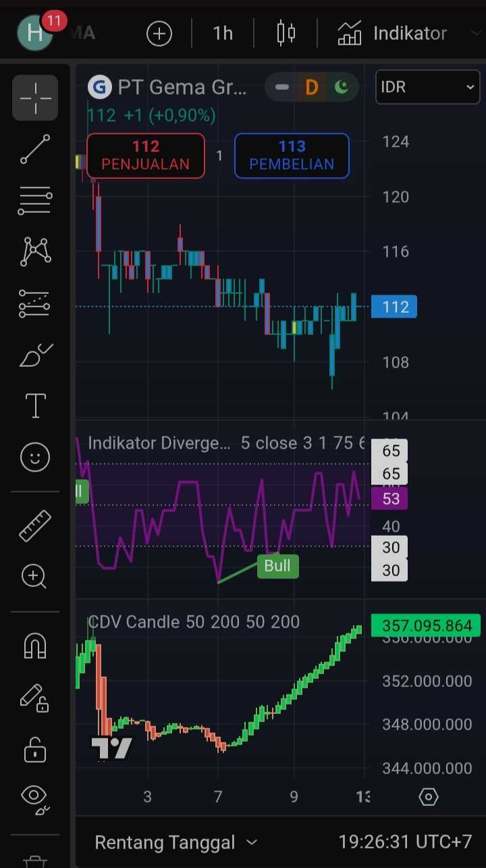Open the 1h timeframe menu
486x868 pixels.
click(223, 33)
